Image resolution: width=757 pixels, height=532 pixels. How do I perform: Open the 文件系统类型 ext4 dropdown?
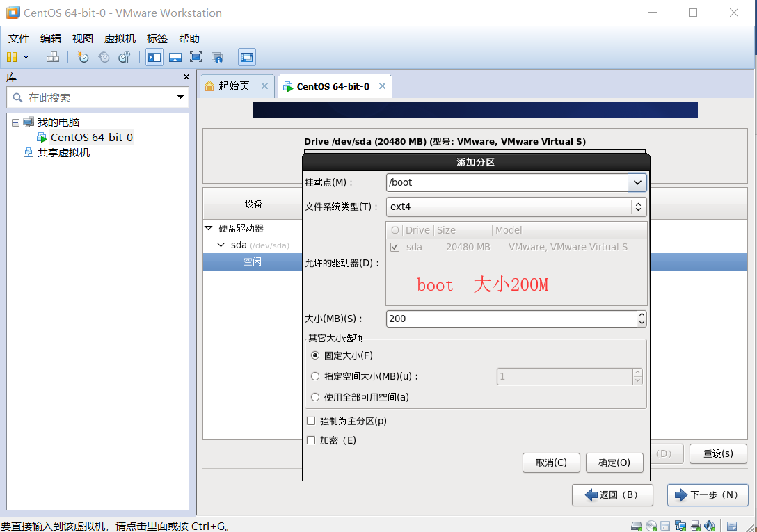(x=516, y=207)
